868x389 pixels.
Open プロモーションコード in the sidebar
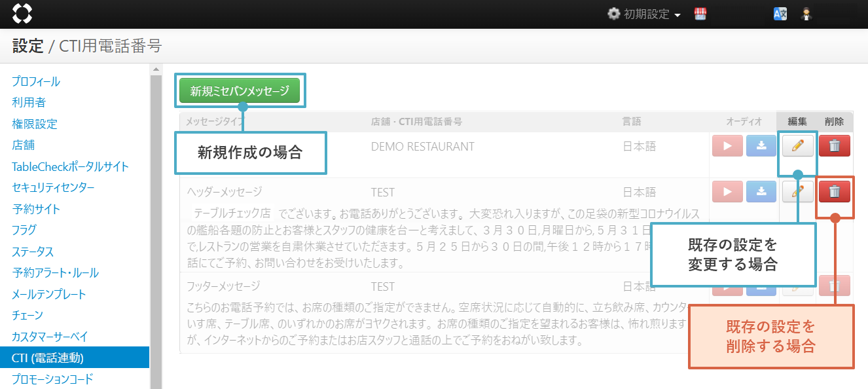click(52, 379)
